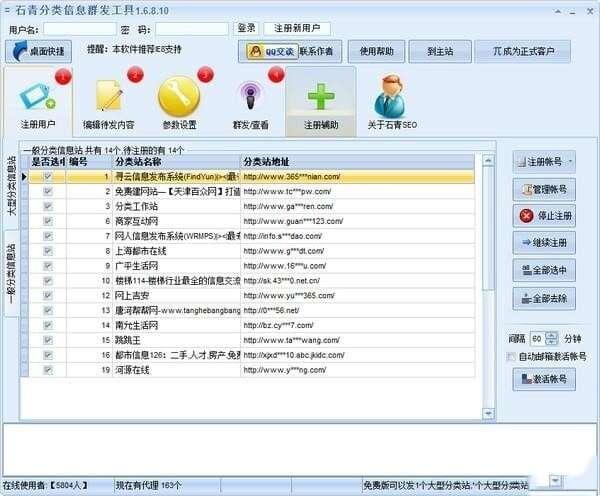The image size is (600, 496).
Task: Enable 自动邮箱激活帐号 checkbox
Action: tap(512, 356)
